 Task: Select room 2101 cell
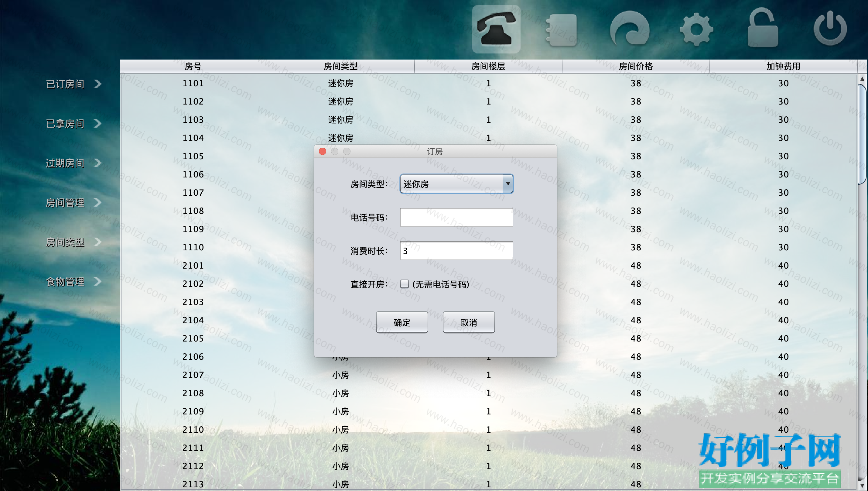(193, 265)
